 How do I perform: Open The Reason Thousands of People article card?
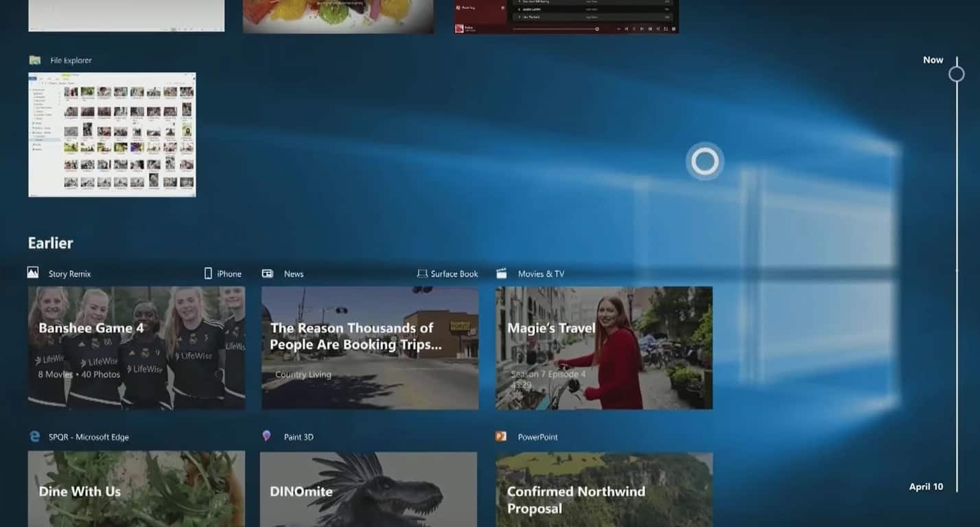point(370,348)
